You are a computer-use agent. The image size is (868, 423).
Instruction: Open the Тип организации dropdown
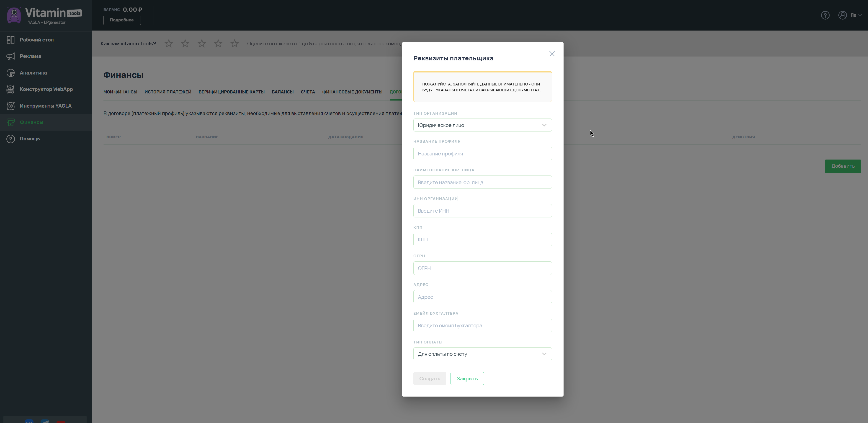482,125
